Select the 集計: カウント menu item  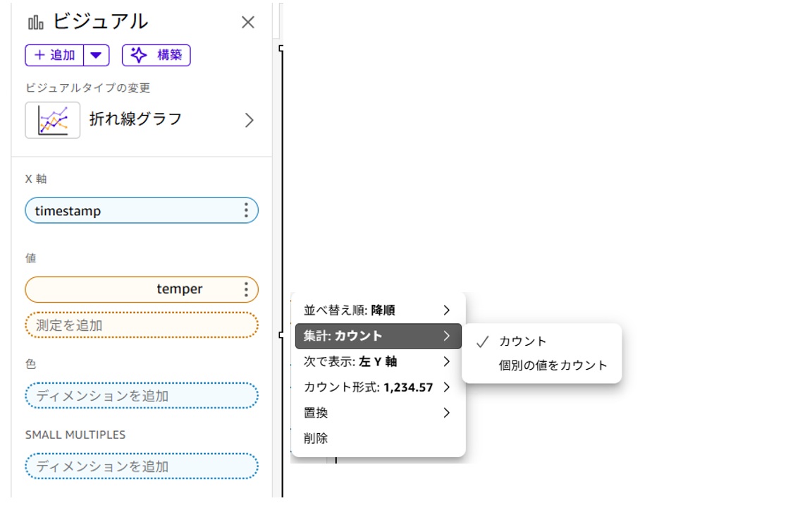pyautogui.click(x=377, y=336)
